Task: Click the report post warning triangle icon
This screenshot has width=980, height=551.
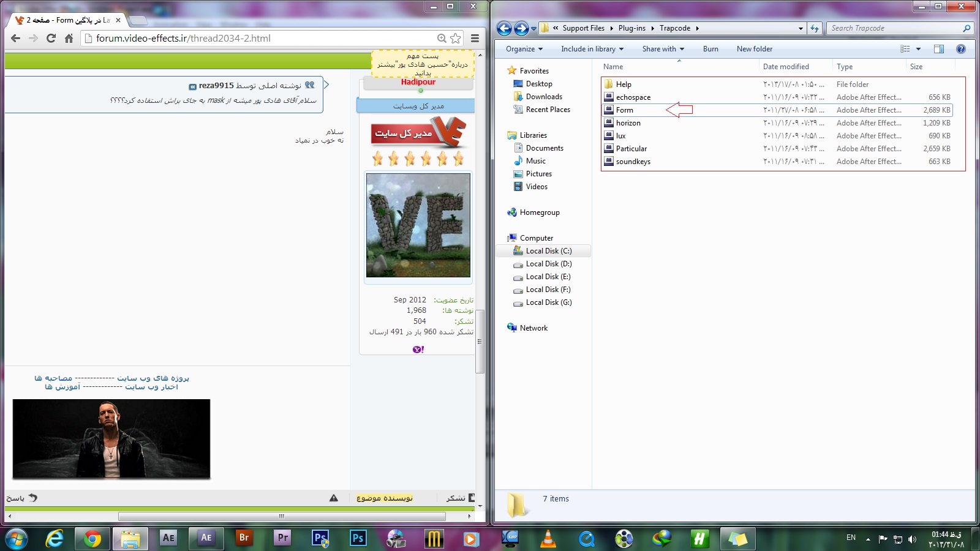Action: (334, 498)
